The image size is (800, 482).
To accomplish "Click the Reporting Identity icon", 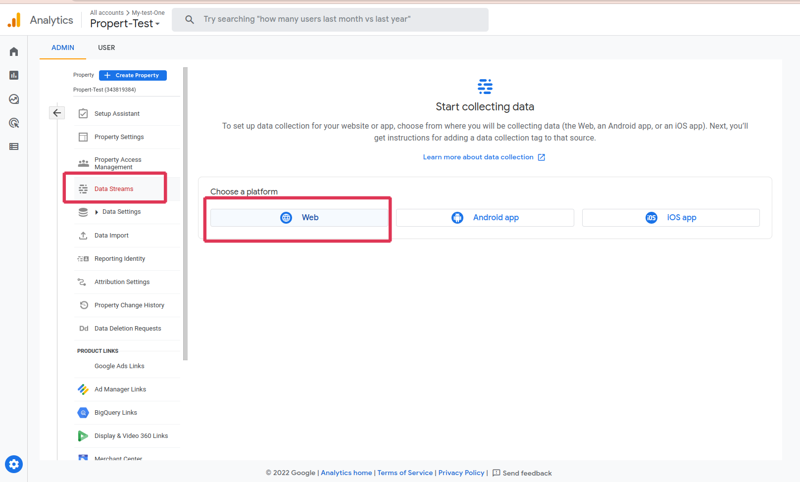I will [x=83, y=259].
